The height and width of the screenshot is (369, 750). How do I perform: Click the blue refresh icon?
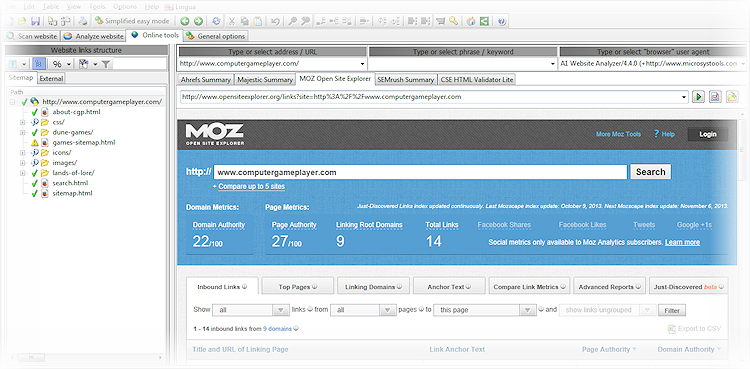point(216,21)
